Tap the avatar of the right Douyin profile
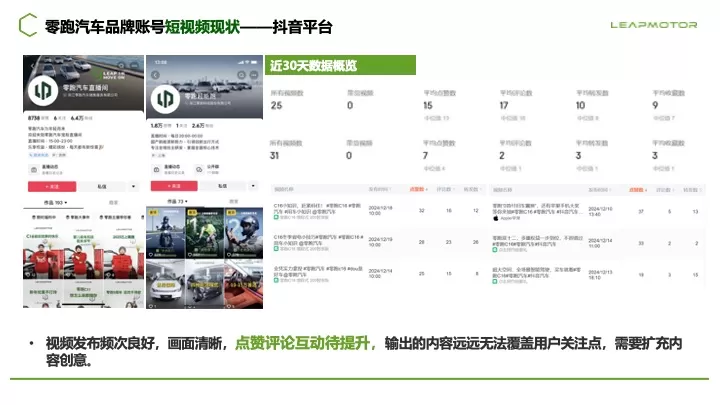The image size is (720, 405). tap(165, 98)
